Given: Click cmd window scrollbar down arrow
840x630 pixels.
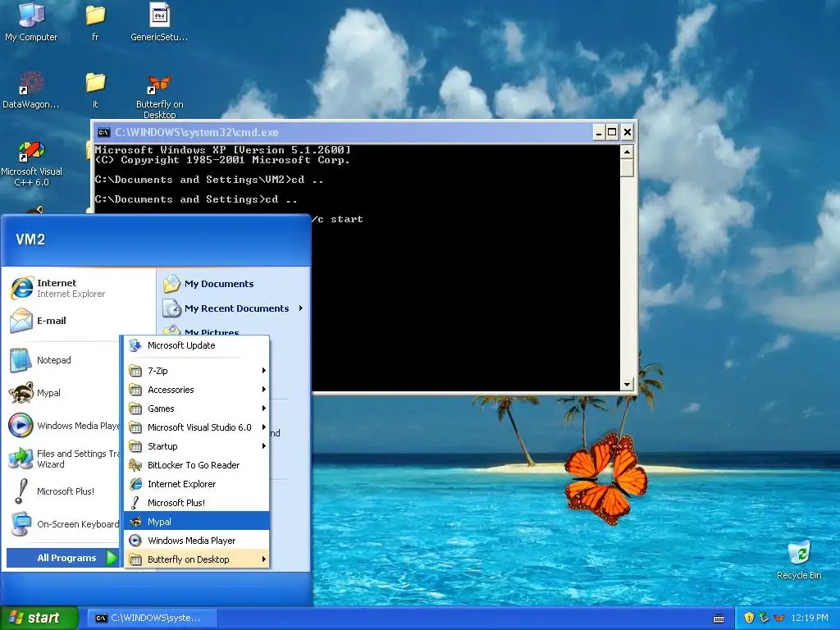Looking at the screenshot, I should 627,384.
